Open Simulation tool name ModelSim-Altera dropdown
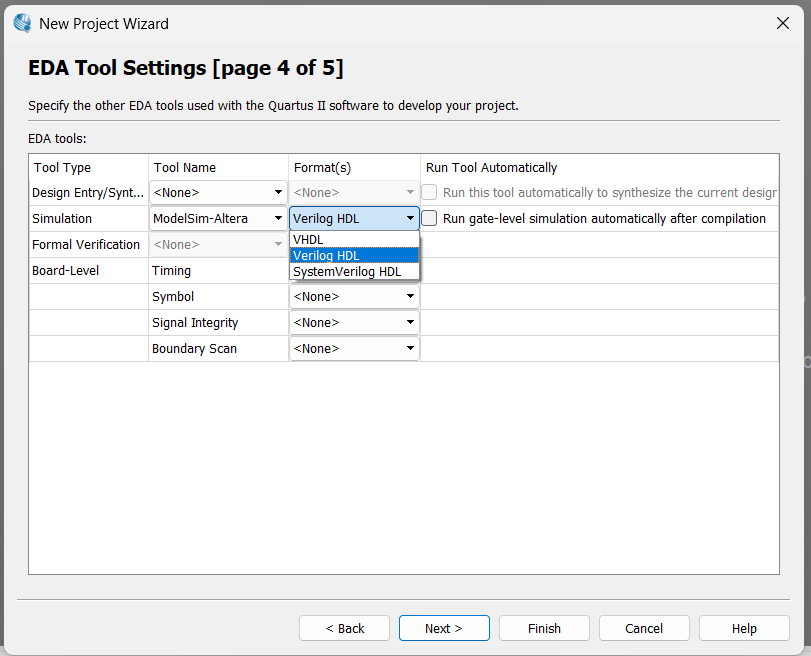 click(218, 218)
